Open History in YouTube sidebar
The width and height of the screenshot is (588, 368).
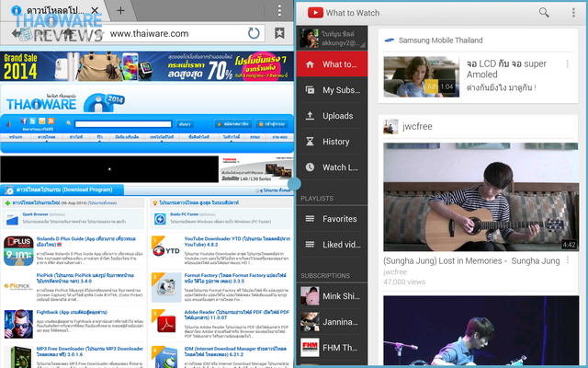pyautogui.click(x=332, y=142)
